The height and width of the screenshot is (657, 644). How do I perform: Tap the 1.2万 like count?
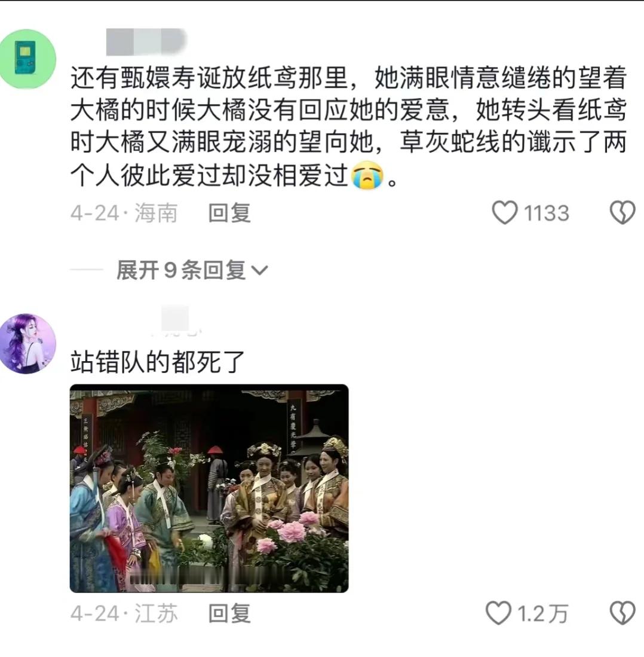[543, 613]
